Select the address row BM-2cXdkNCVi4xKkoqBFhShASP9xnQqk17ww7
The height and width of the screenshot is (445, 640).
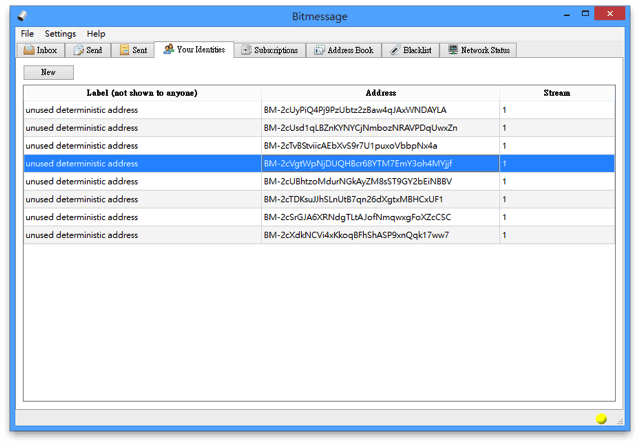pos(356,235)
